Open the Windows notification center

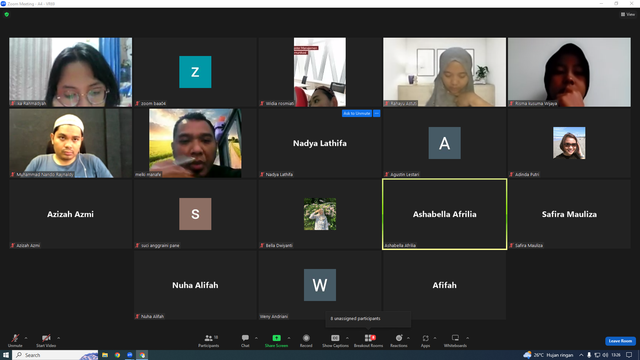coord(629,355)
